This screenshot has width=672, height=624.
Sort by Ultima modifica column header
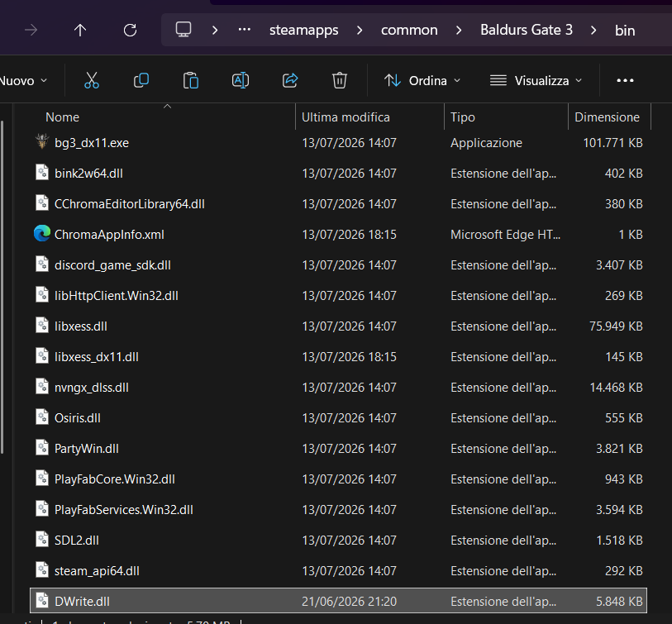[x=346, y=117]
